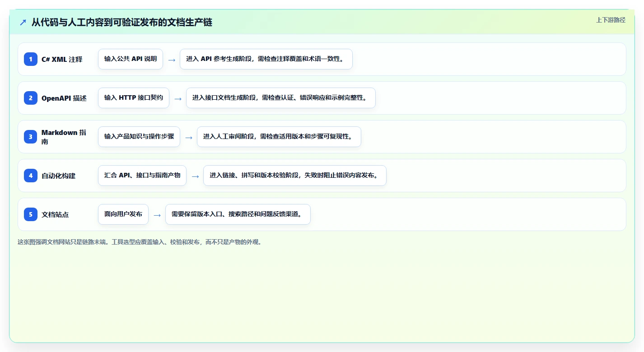Click the 上下游路径 label
The image size is (644, 352).
pos(611,20)
